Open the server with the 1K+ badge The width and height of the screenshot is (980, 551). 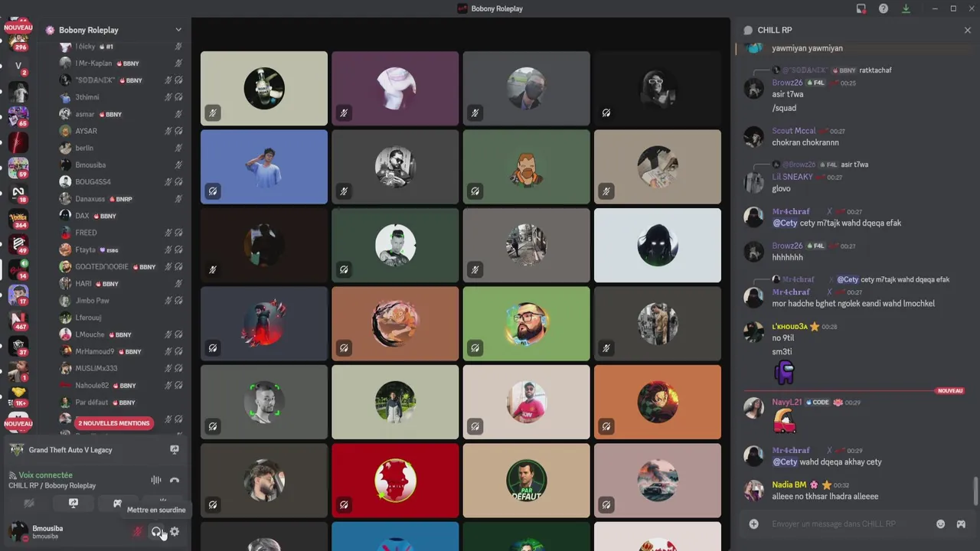18,396
